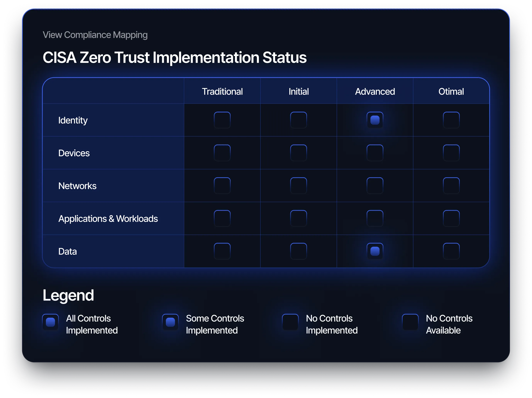The height and width of the screenshot is (398, 532).
Task: Click the Identity row label
Action: pyautogui.click(x=73, y=120)
